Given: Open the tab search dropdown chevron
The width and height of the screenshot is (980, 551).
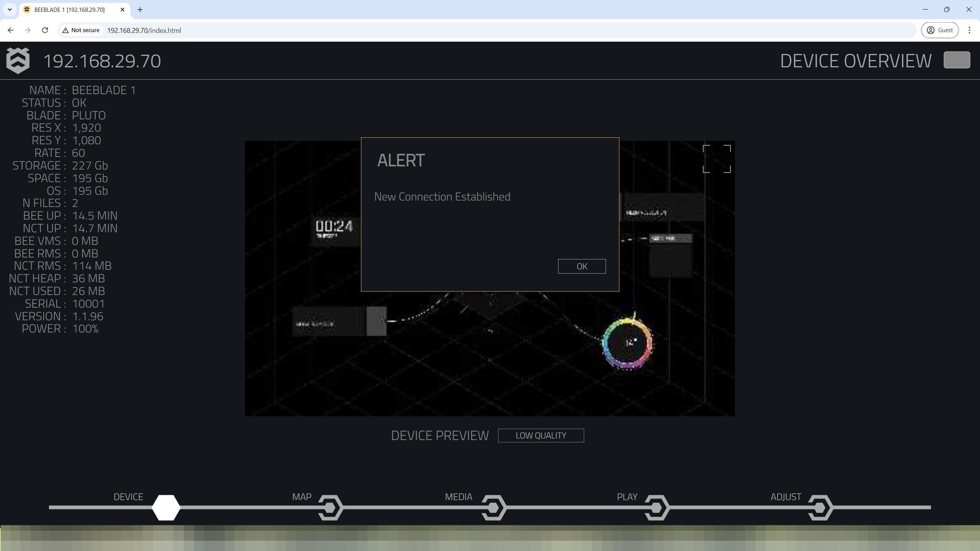Looking at the screenshot, I should [x=10, y=10].
